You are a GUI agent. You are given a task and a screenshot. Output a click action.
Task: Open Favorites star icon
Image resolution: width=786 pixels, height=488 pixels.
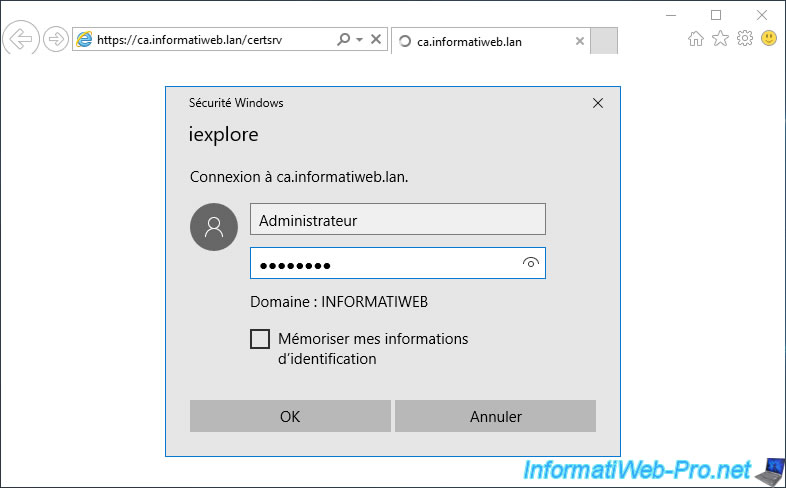[x=720, y=38]
